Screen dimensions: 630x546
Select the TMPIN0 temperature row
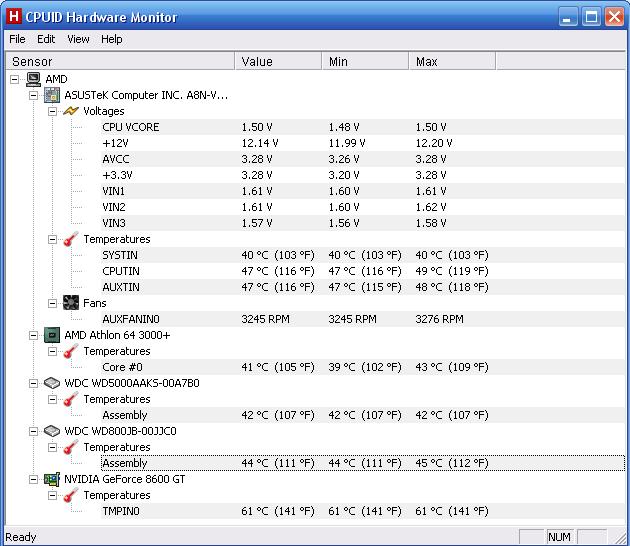click(363, 511)
